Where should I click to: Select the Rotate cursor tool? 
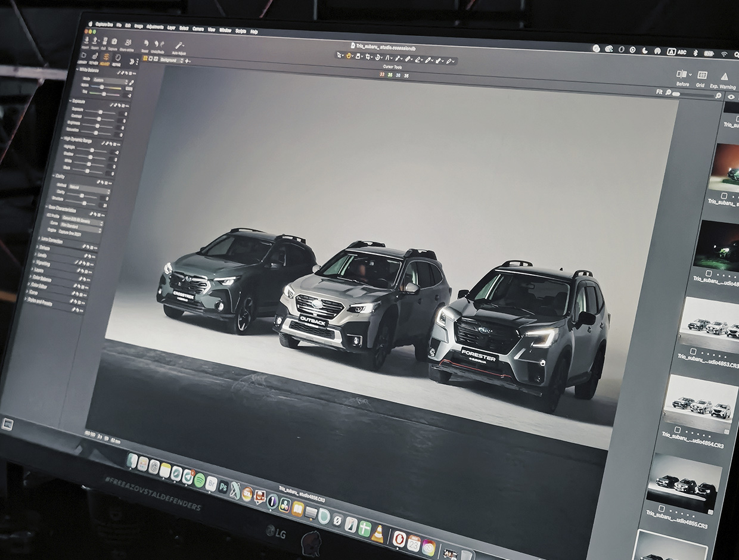click(x=377, y=57)
